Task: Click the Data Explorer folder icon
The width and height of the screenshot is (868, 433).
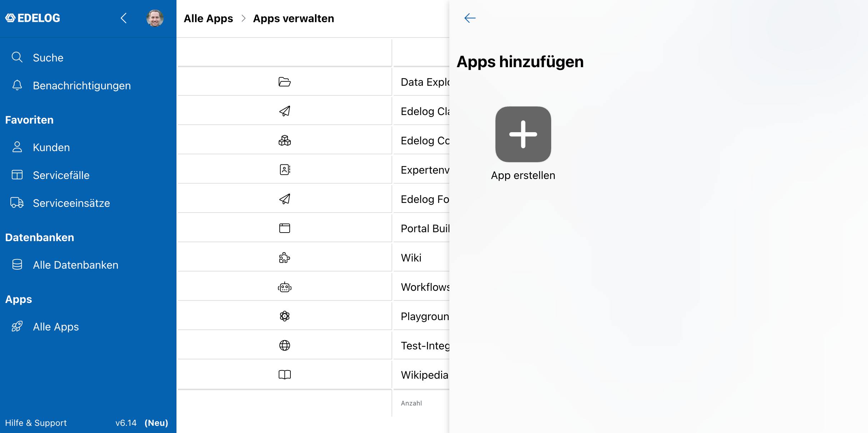Action: pyautogui.click(x=285, y=82)
